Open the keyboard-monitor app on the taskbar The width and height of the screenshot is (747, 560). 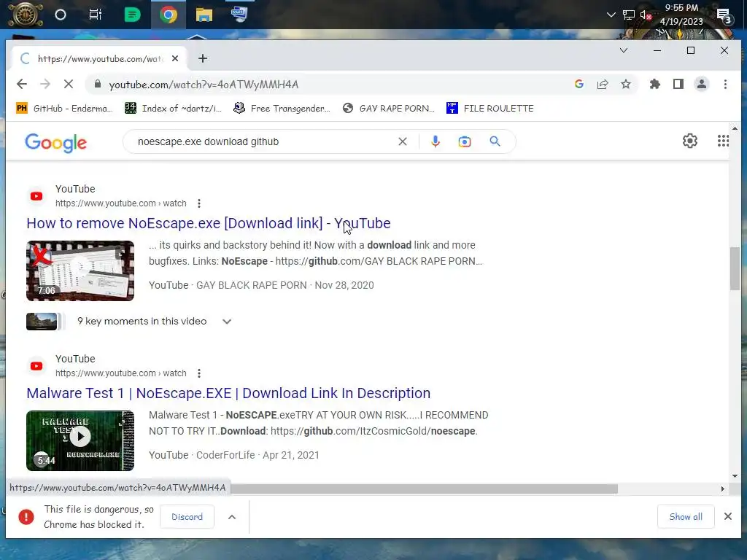click(x=239, y=15)
